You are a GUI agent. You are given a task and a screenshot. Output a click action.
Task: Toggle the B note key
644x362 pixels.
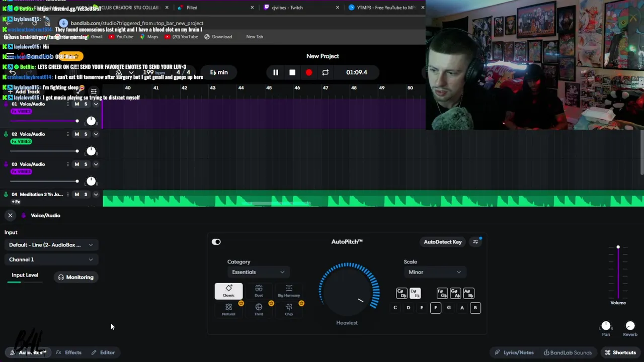(475, 308)
